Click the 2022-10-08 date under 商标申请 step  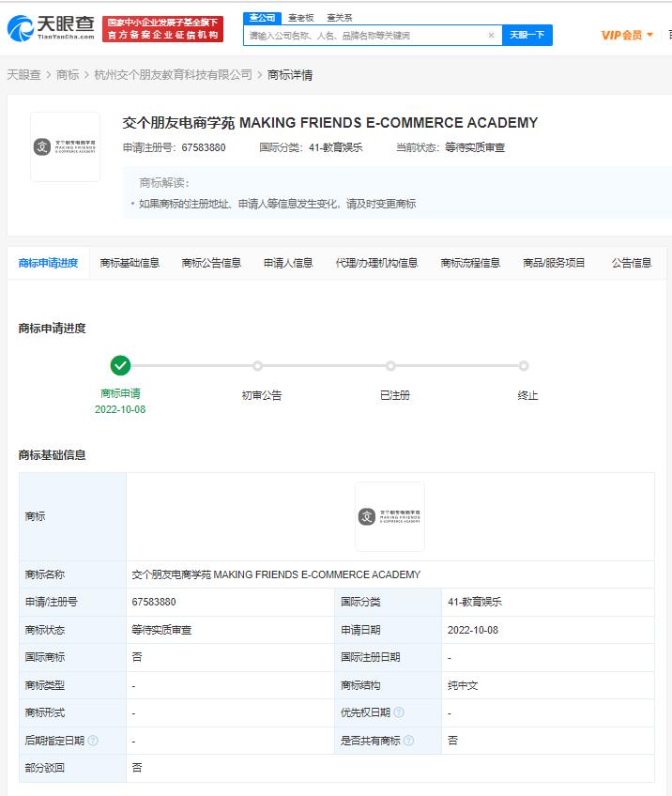click(120, 409)
